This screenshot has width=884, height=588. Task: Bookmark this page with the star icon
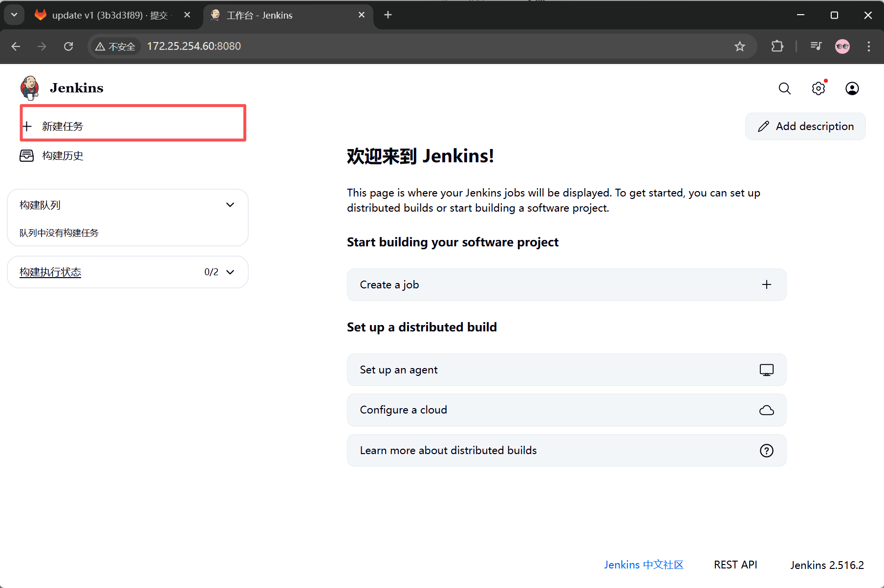pos(740,46)
